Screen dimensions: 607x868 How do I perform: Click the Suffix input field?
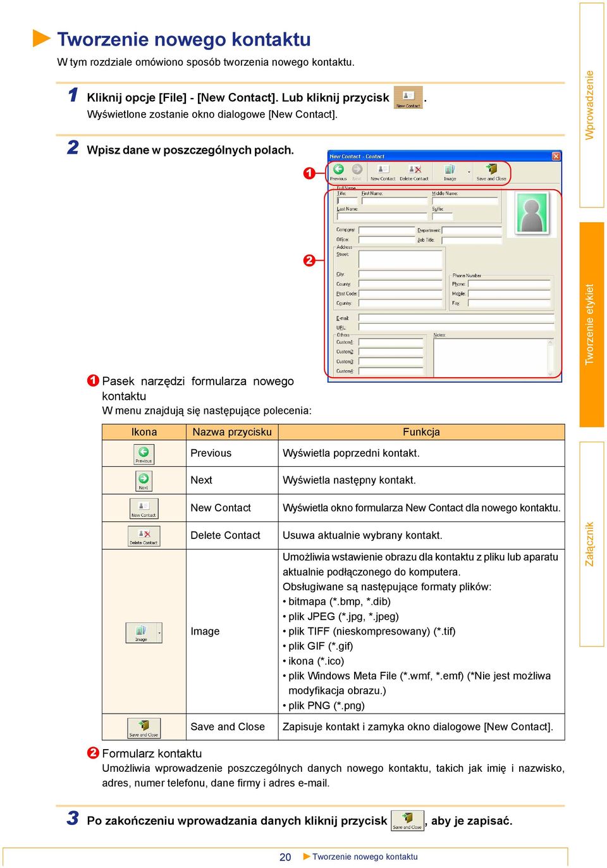443,216
